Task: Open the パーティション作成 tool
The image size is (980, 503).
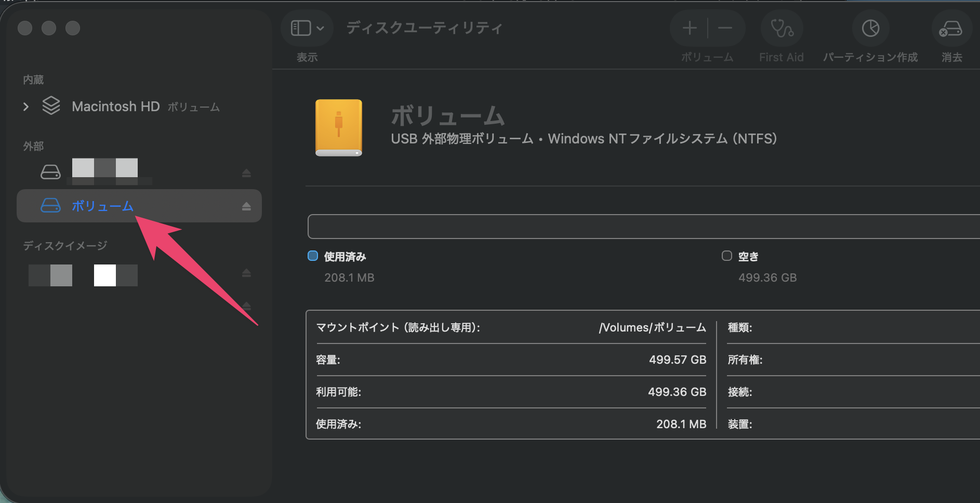Action: pos(870,29)
